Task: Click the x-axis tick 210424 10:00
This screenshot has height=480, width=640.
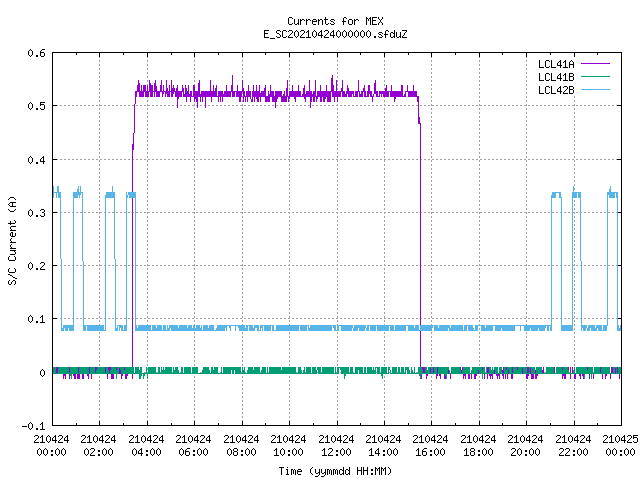Action: 288,446
